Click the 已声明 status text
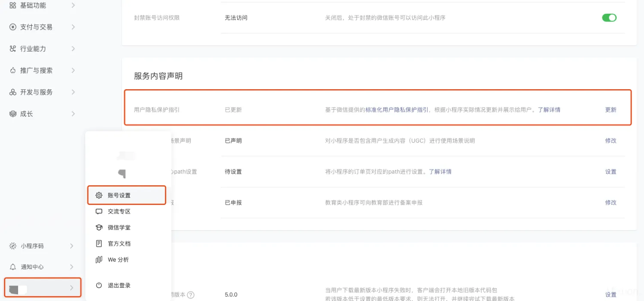This screenshot has height=301, width=644. pyautogui.click(x=233, y=141)
